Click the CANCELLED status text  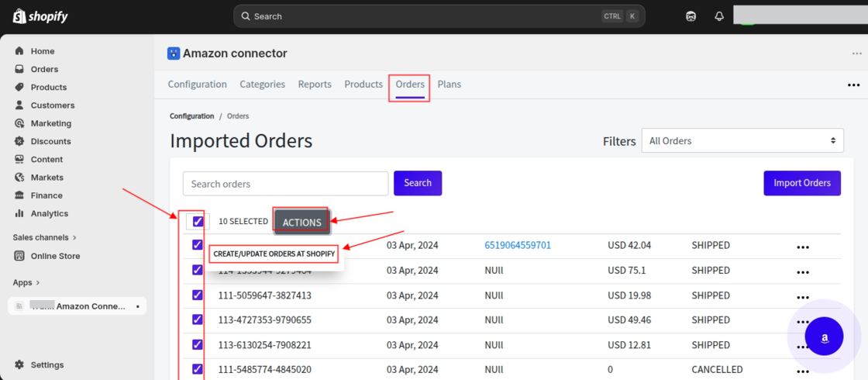717,369
